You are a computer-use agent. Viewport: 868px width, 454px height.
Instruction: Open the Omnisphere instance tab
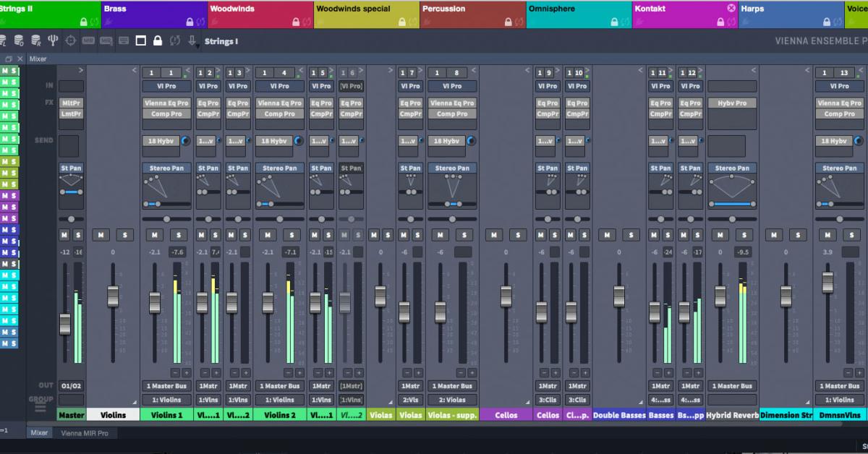coord(578,14)
